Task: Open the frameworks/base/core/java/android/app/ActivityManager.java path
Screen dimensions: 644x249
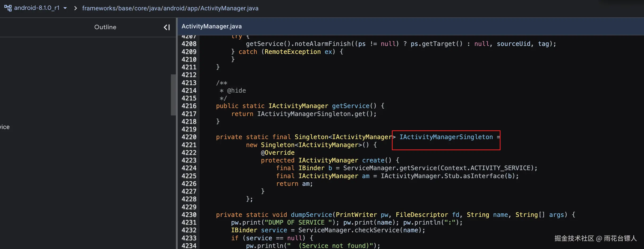Action: coord(170,8)
